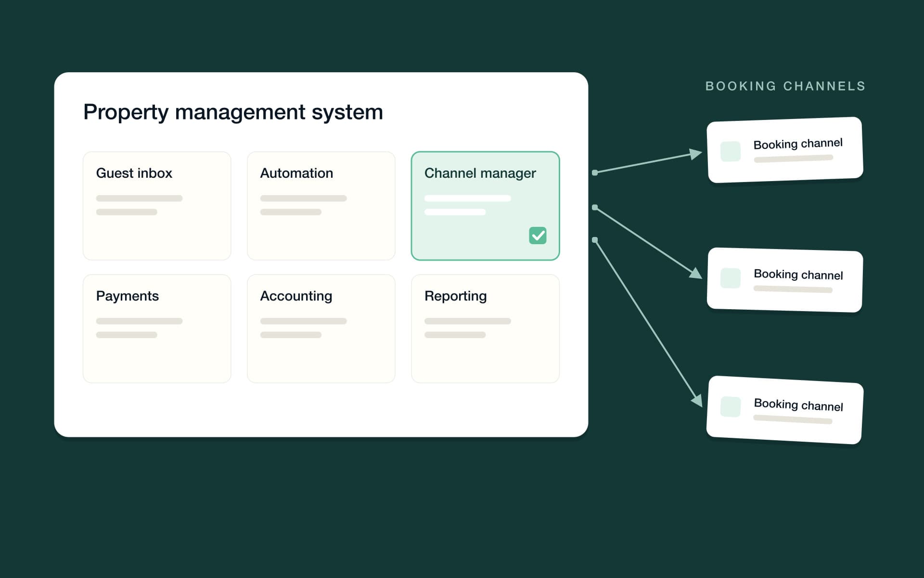Click the Property management system heading

pyautogui.click(x=233, y=112)
